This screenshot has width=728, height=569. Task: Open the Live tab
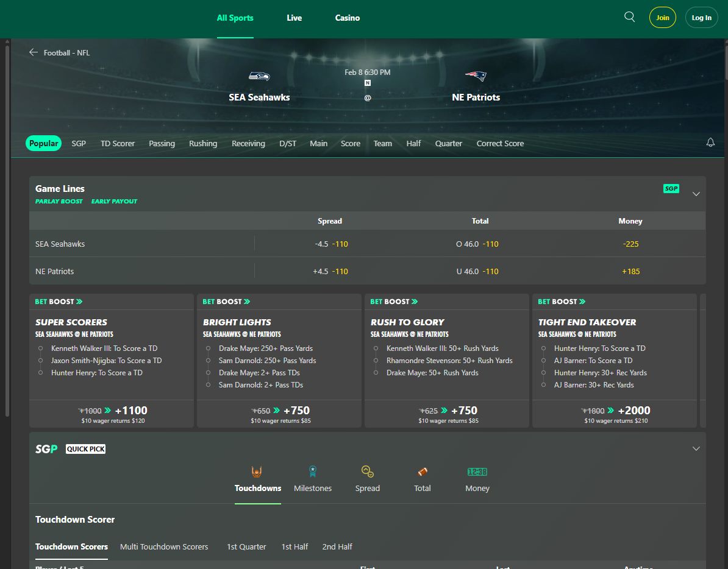click(x=294, y=18)
